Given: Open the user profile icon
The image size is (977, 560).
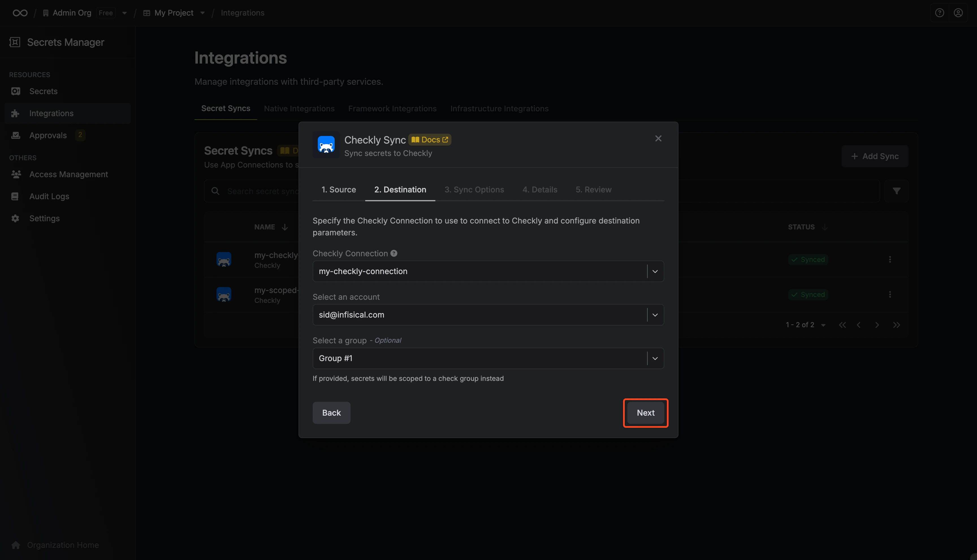Looking at the screenshot, I should tap(958, 13).
